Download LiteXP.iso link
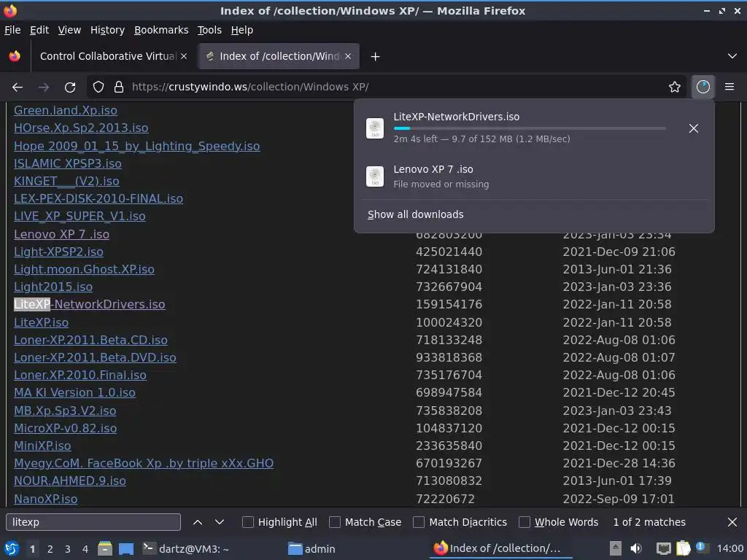This screenshot has height=560, width=747. point(41,323)
